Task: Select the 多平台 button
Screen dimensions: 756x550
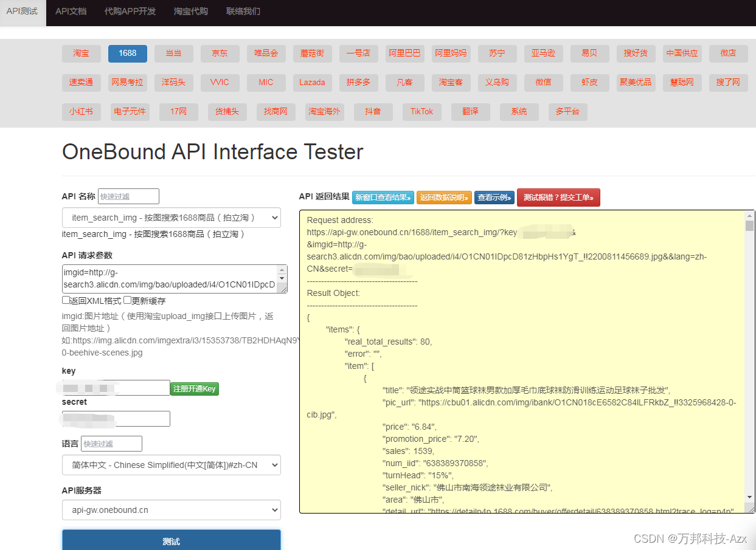Action: click(568, 112)
